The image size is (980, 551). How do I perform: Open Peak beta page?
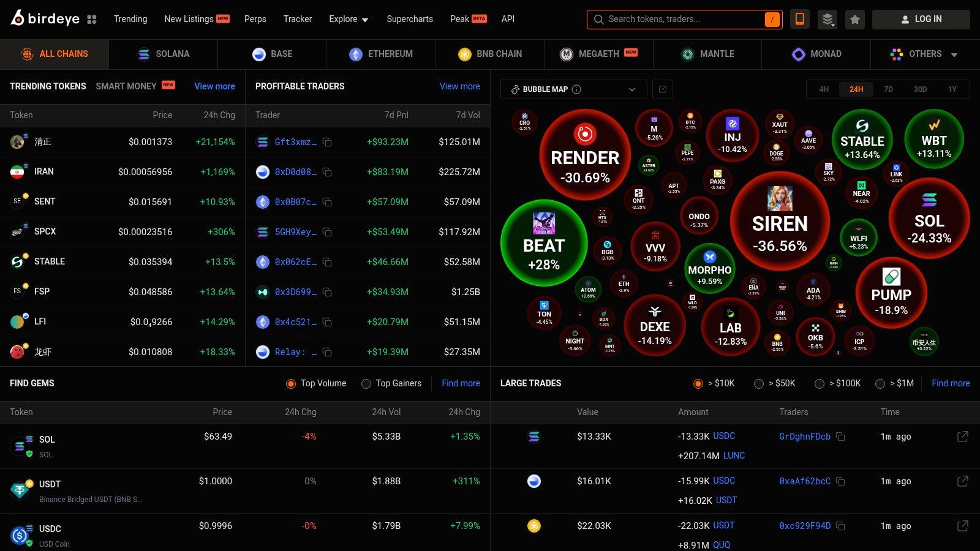coord(469,19)
